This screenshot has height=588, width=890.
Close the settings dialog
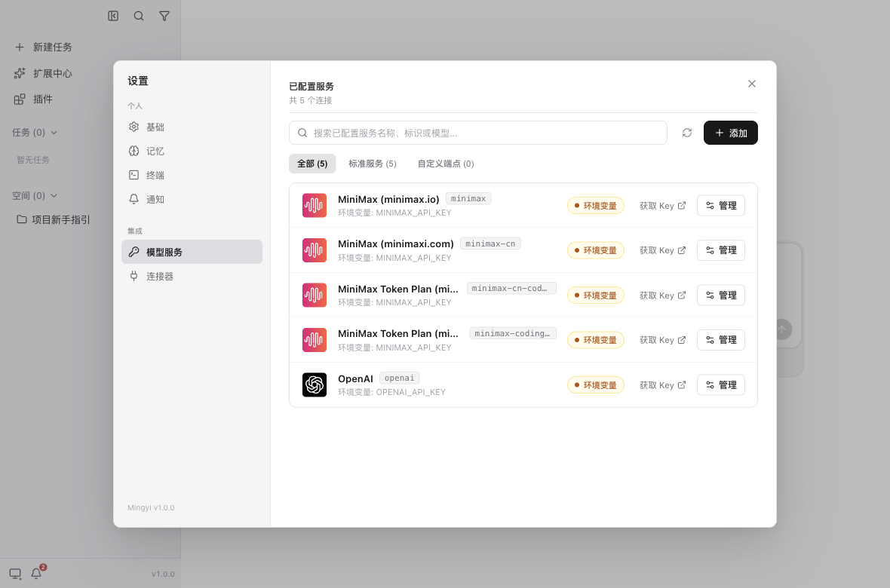click(751, 84)
